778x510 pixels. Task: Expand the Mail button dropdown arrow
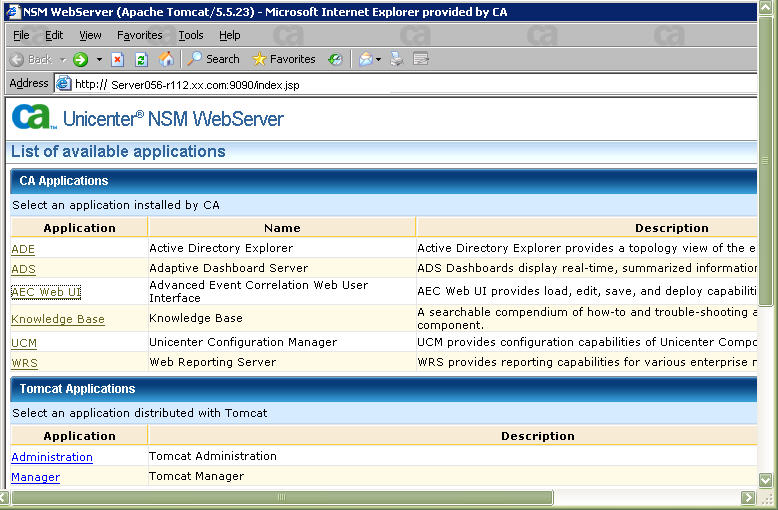coord(379,59)
